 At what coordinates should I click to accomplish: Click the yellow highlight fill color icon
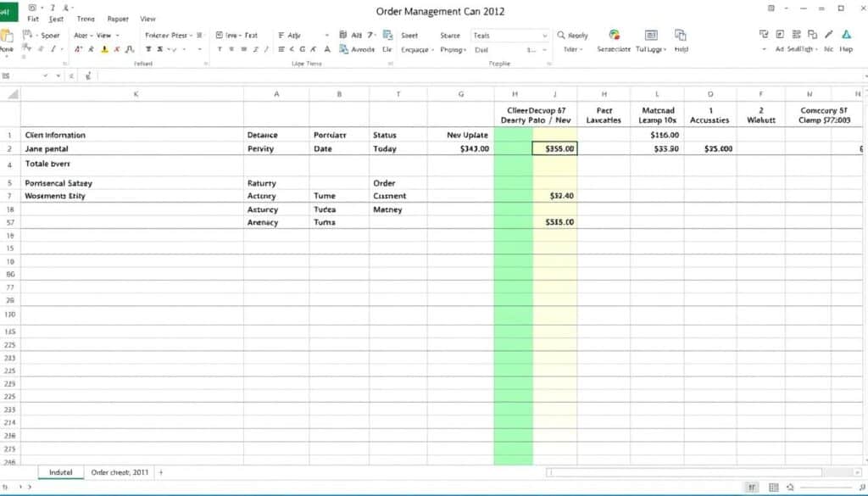click(x=104, y=50)
